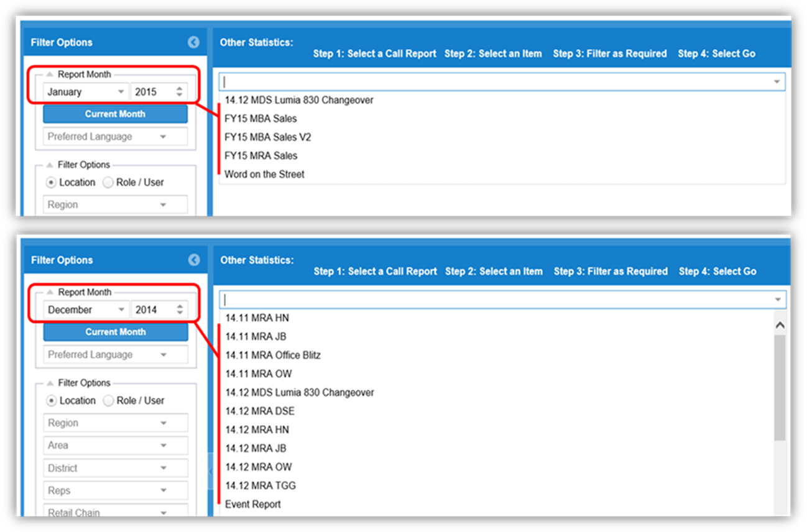The image size is (807, 532).
Task: Pick 14.11 MRA Office Blitz report
Action: tap(273, 355)
